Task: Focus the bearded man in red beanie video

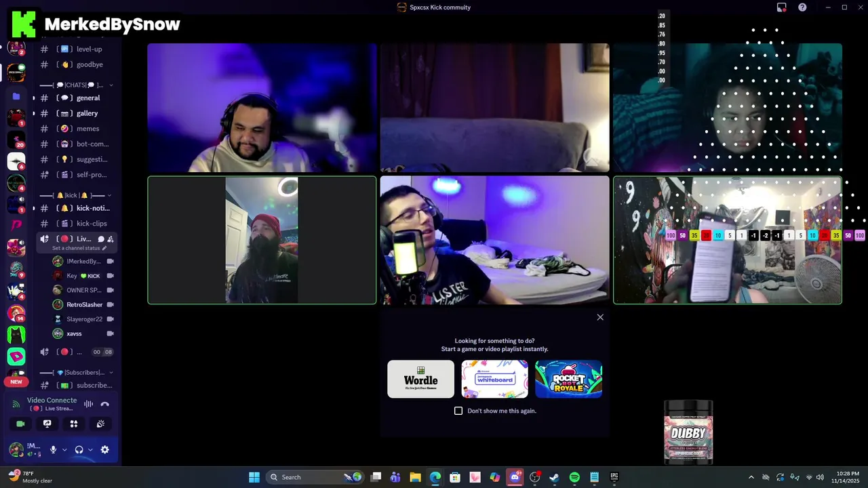Action: tap(262, 240)
